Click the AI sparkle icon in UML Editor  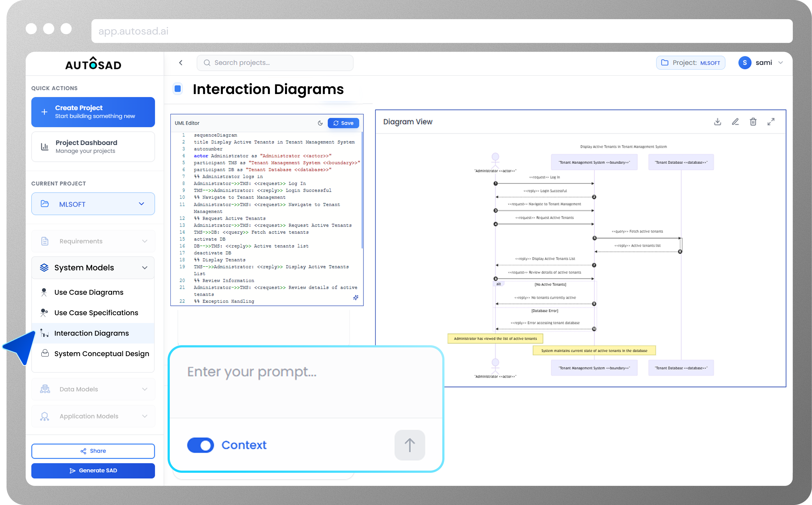tap(356, 297)
